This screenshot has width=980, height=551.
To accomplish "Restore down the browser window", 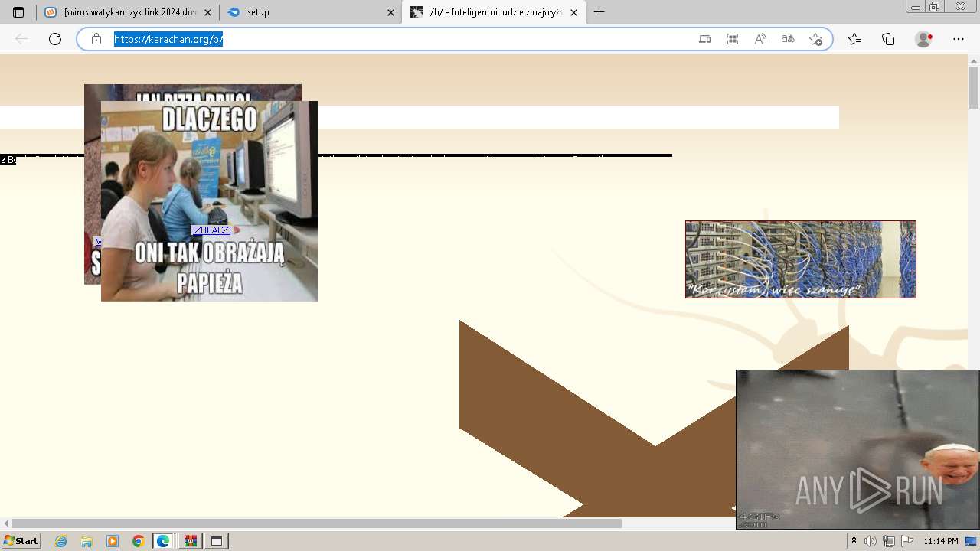I will coord(934,7).
